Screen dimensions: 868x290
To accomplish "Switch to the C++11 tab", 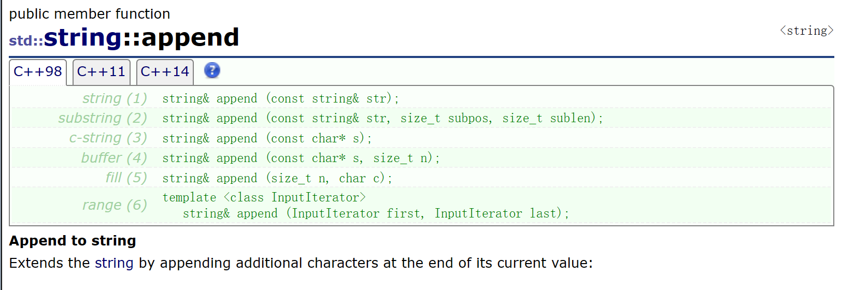I will [x=102, y=72].
